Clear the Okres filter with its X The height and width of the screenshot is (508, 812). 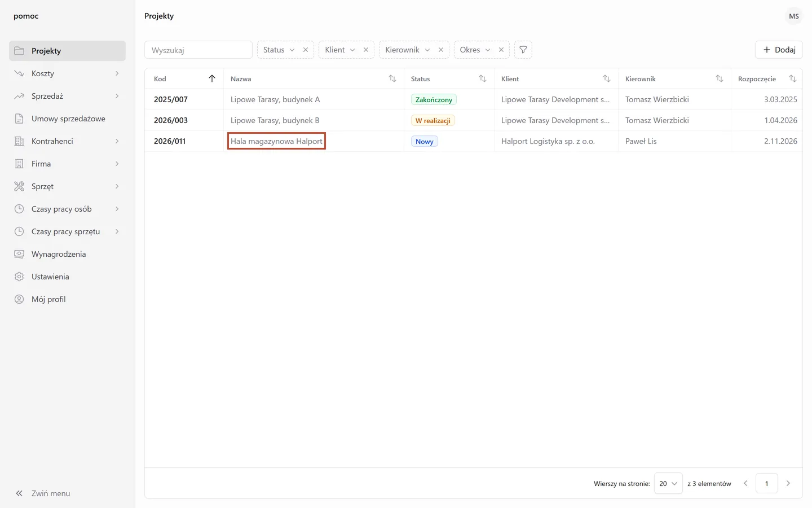point(501,50)
